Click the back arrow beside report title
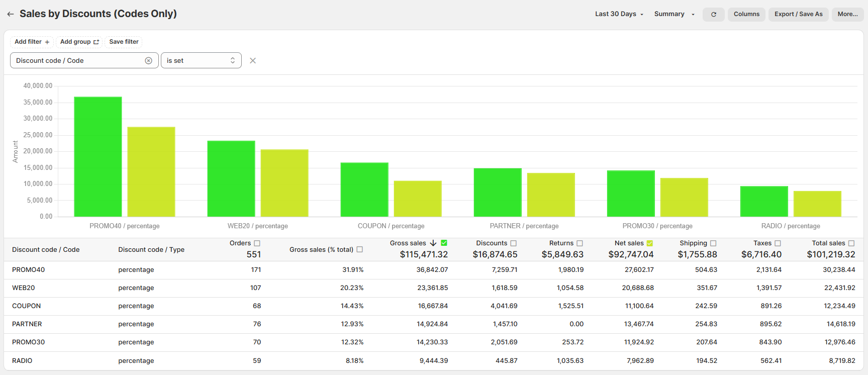Screen dimensions: 868x375 coord(10,14)
